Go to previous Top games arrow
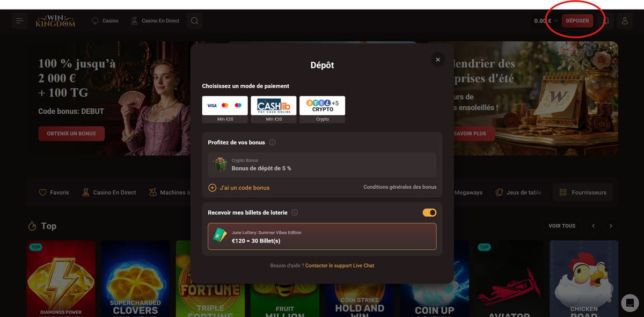 [594, 226]
